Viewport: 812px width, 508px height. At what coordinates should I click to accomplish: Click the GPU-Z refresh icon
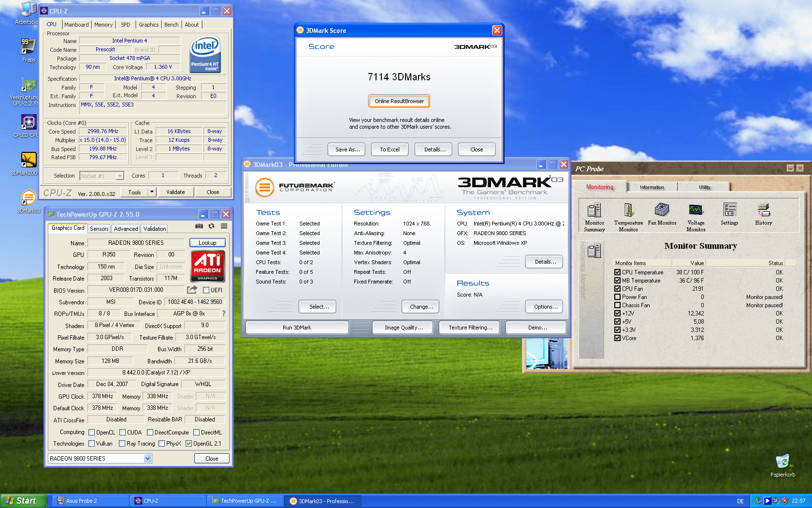click(211, 226)
